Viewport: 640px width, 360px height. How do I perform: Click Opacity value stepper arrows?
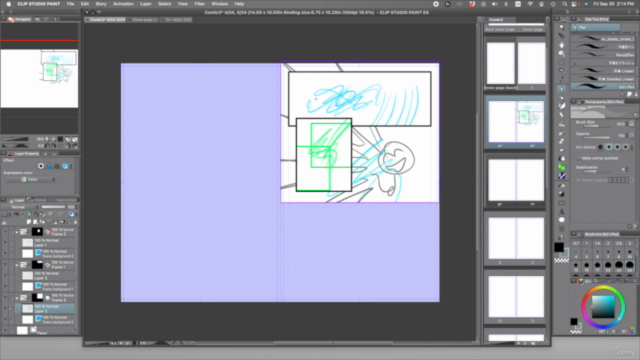[x=627, y=136]
